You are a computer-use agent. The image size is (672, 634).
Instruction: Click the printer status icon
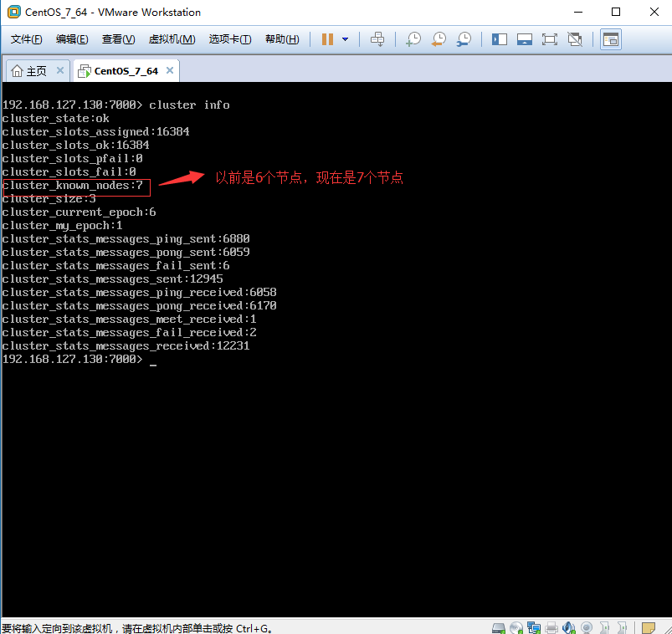click(551, 628)
